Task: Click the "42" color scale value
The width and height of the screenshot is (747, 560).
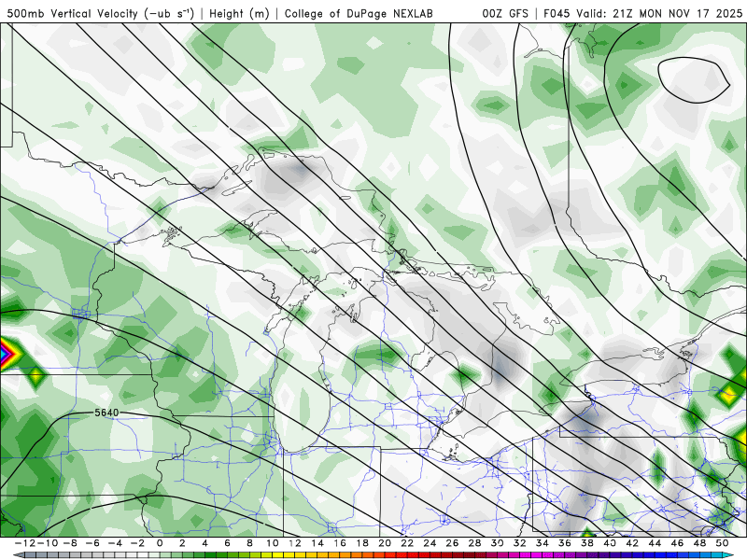Action: [632, 543]
